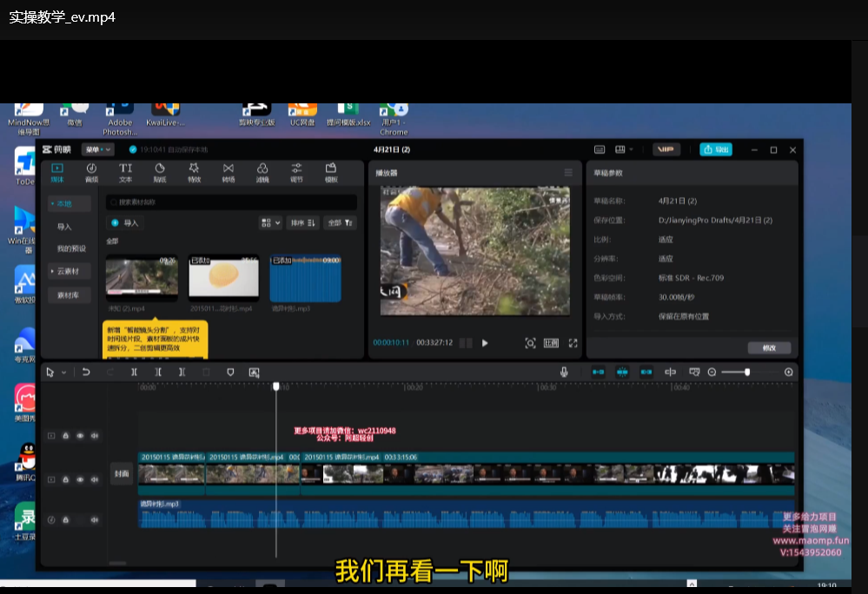
Task: Select the blue mp3 audio clip on timeline
Action: point(466,514)
